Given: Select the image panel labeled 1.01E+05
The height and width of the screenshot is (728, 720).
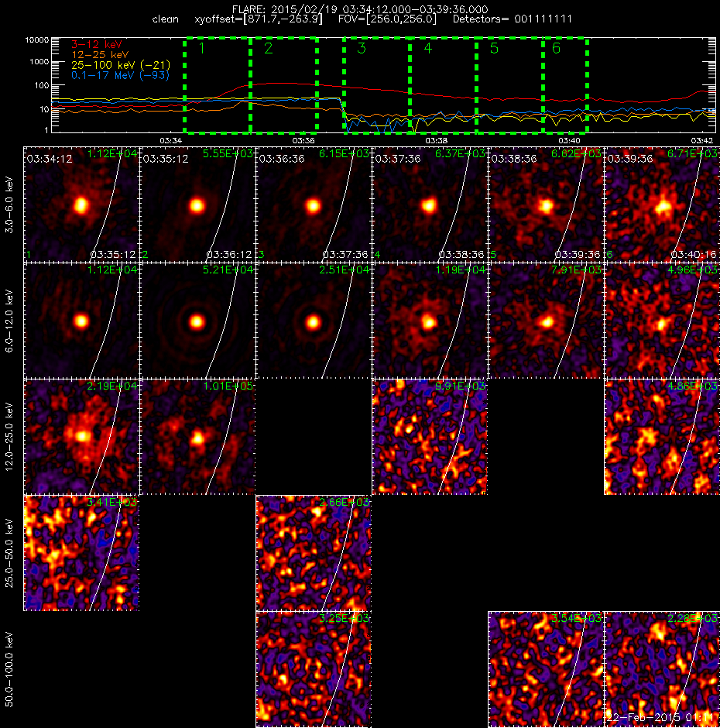Looking at the screenshot, I should (197, 437).
